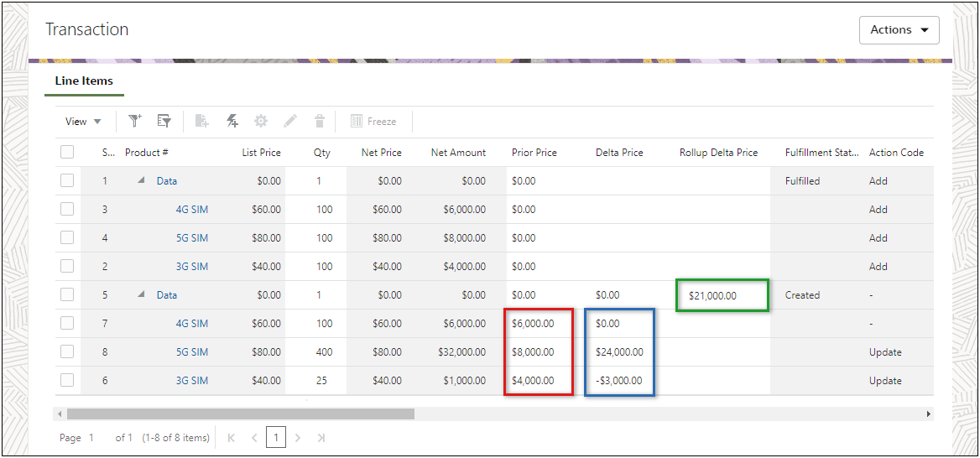
Task: Switch to the Line Items tab
Action: coord(84,81)
